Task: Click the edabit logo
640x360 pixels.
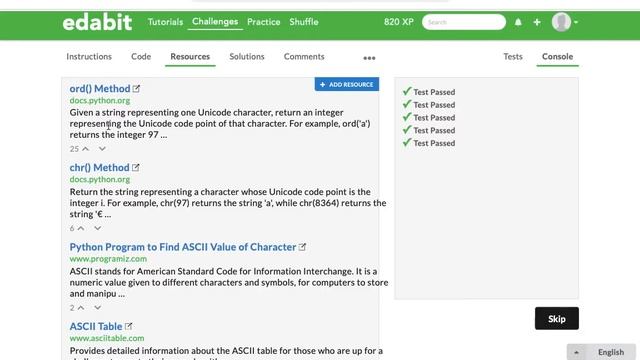Action: (x=97, y=22)
